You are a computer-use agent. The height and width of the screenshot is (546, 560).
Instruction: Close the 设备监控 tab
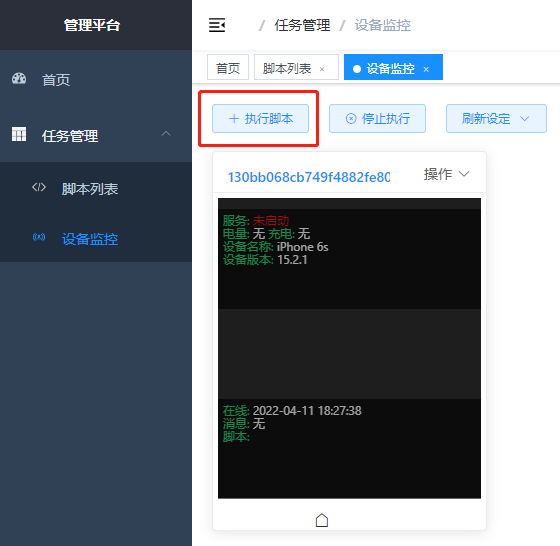426,69
